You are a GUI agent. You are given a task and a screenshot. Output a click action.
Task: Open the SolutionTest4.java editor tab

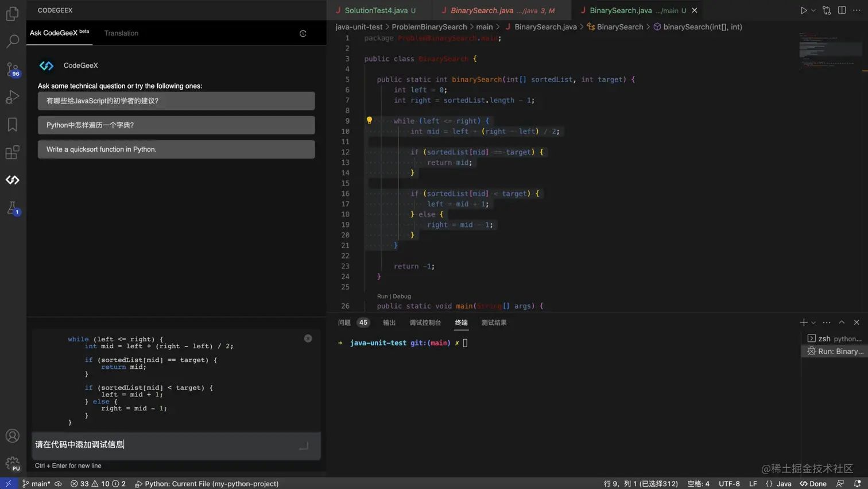pos(379,10)
